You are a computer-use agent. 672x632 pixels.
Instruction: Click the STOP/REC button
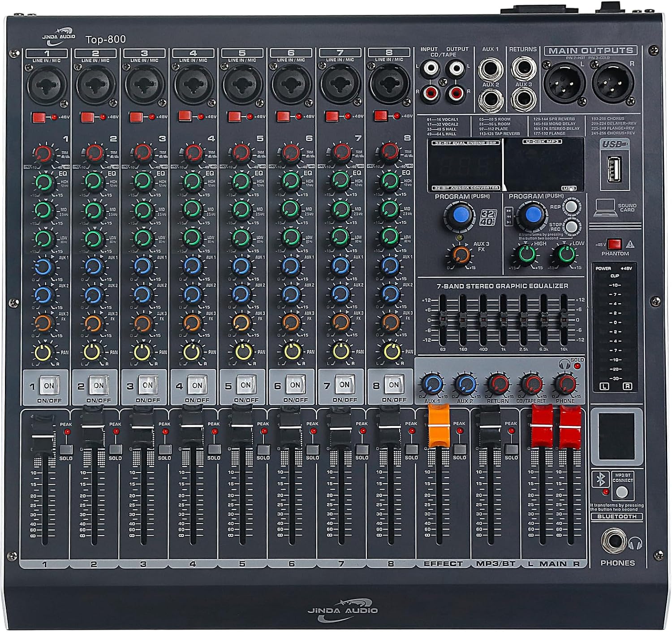(571, 226)
